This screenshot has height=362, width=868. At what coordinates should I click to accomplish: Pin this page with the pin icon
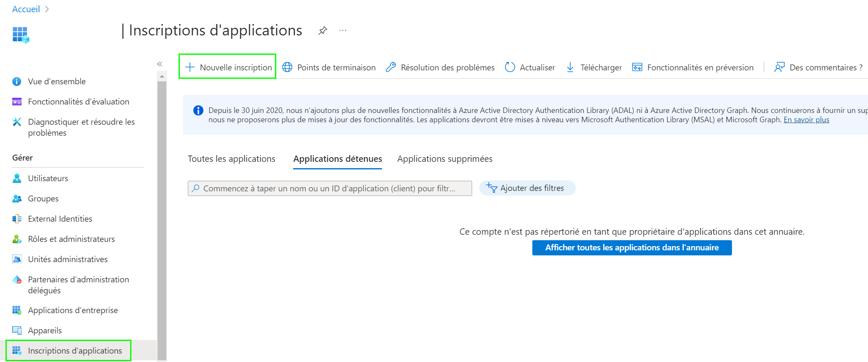(323, 31)
